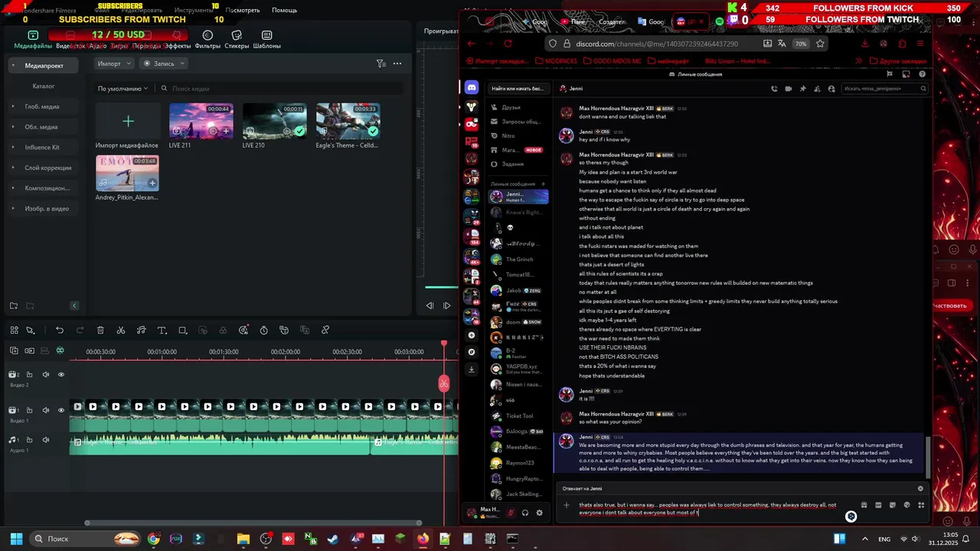Select the Text tool in timeline toolbar
This screenshot has height=551, width=980.
(162, 330)
